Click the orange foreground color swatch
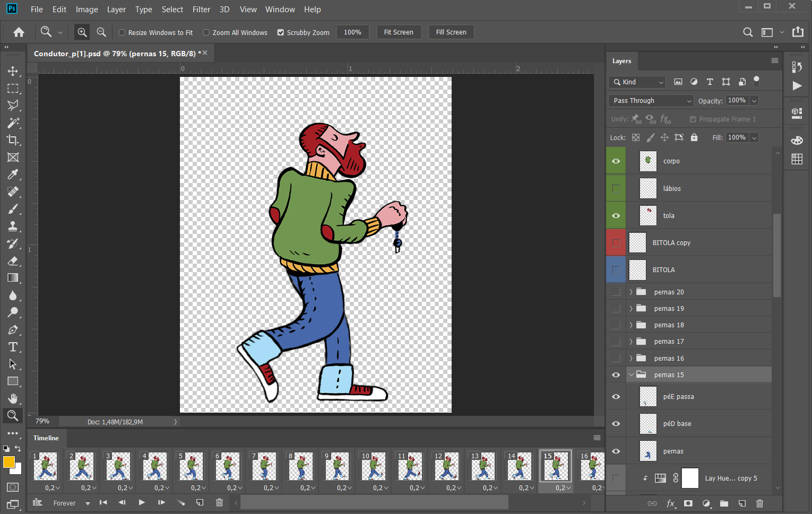This screenshot has height=514, width=812. 9,462
